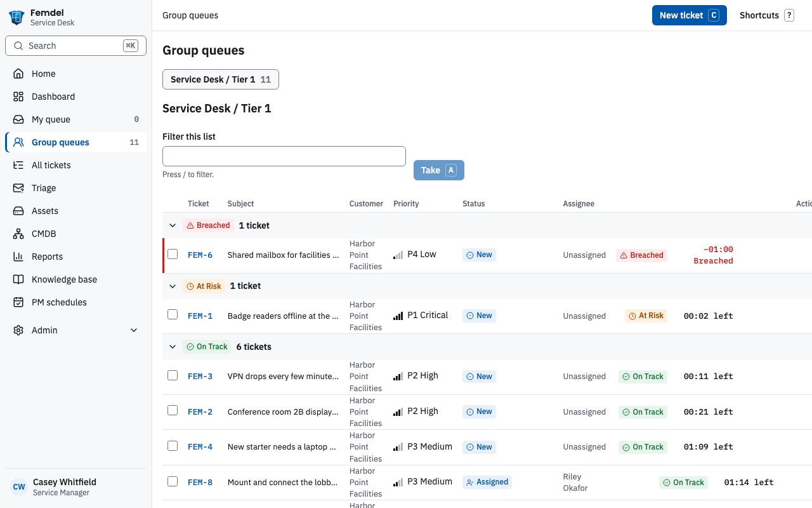Image resolution: width=812 pixels, height=508 pixels.
Task: Open ticket FEM-1 link
Action: (200, 316)
